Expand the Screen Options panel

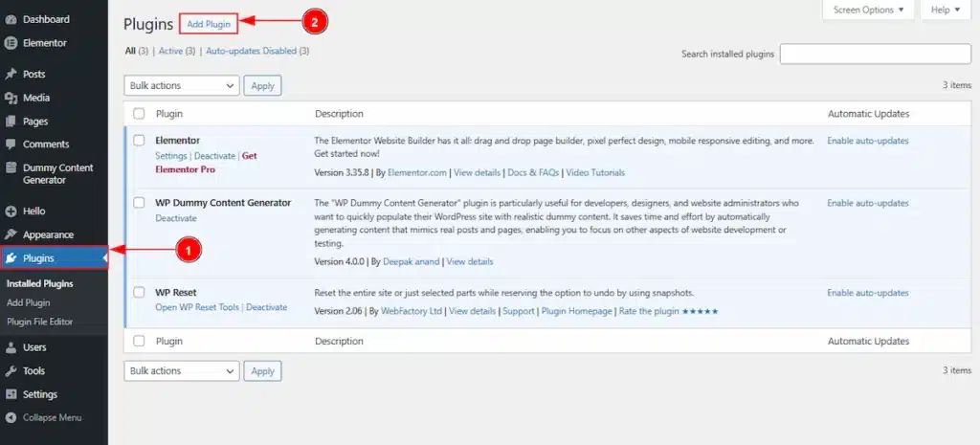click(869, 11)
